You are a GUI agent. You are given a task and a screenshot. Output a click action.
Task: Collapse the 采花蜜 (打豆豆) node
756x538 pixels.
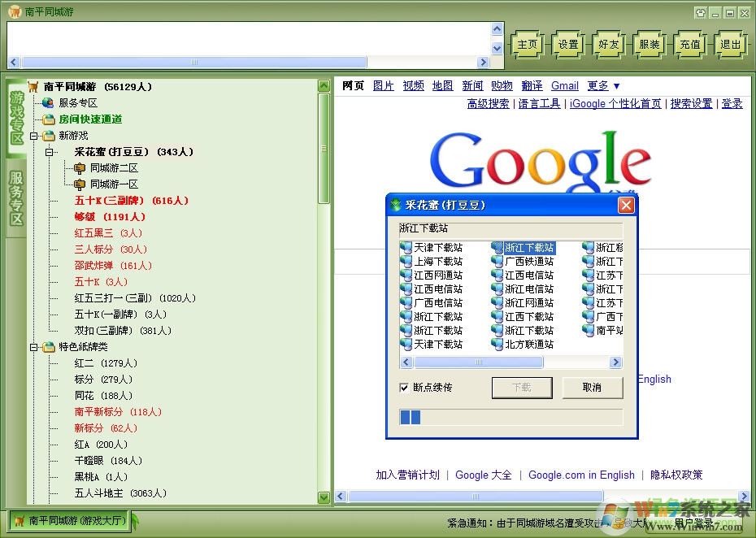(50, 152)
